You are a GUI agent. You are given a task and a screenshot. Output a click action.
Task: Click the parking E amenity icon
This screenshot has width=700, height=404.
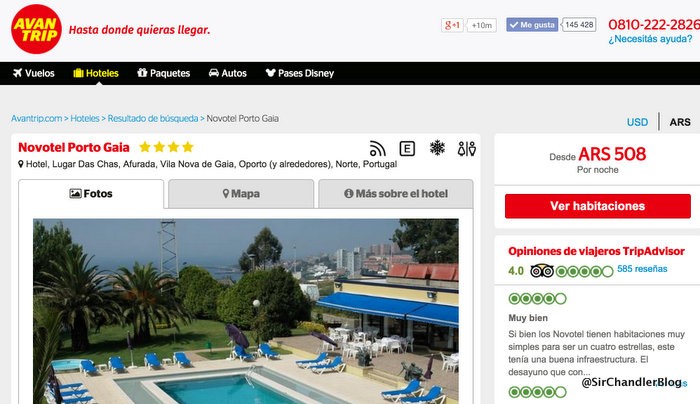[x=407, y=149]
